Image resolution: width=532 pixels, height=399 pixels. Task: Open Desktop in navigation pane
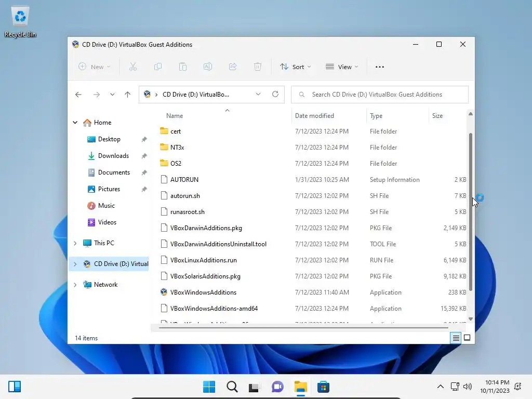109,139
